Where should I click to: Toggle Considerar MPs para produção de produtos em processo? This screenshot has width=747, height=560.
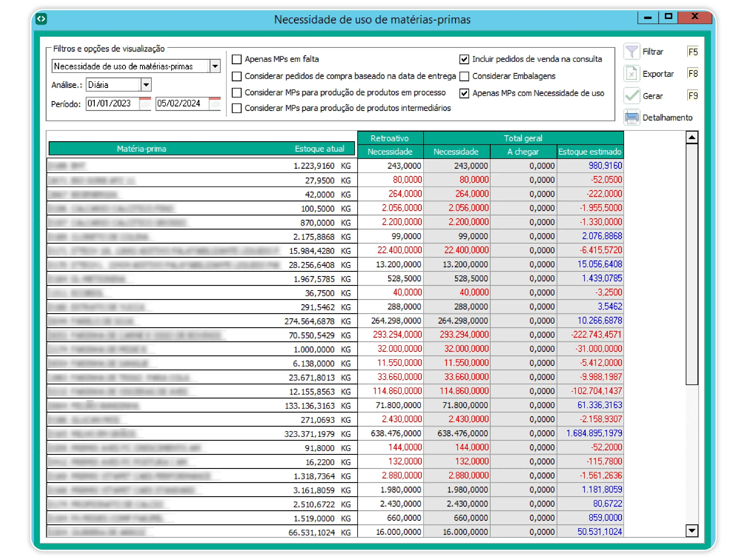pos(237,93)
